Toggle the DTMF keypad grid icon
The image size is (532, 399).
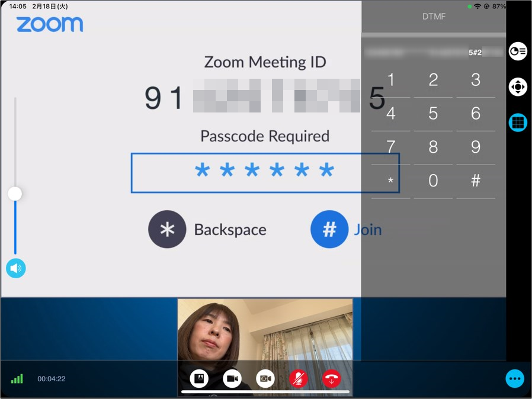click(x=518, y=123)
